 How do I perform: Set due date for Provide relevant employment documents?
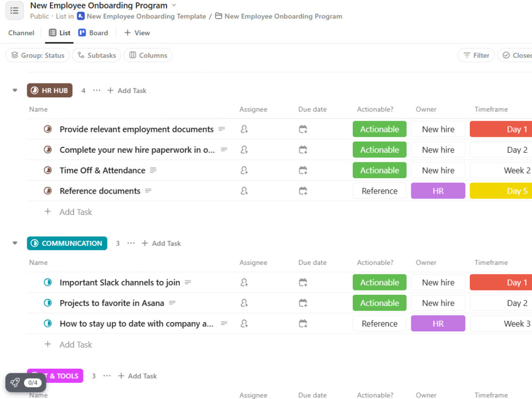[303, 129]
